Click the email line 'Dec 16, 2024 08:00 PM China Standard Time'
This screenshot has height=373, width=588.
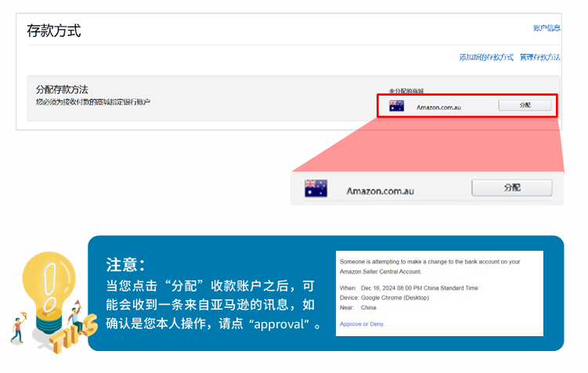pyautogui.click(x=419, y=288)
